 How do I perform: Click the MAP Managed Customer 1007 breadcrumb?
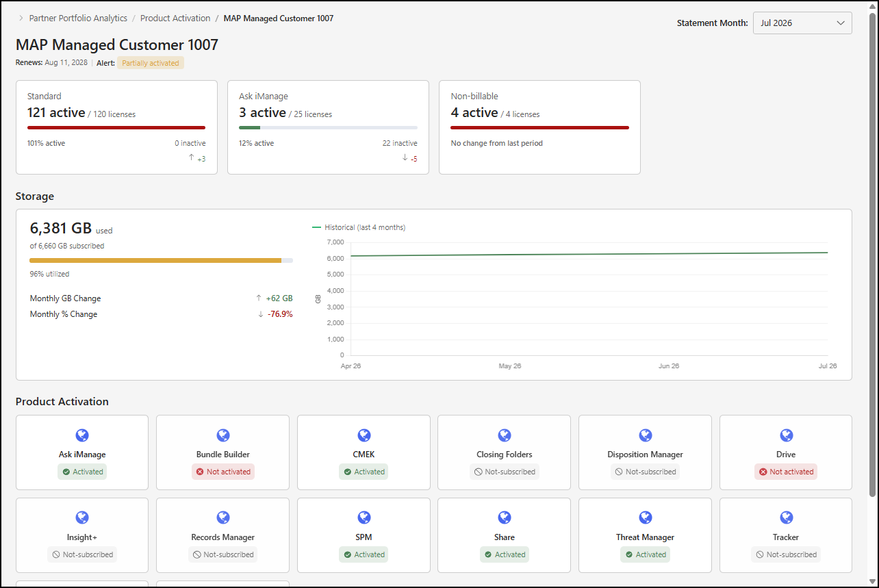(x=279, y=18)
